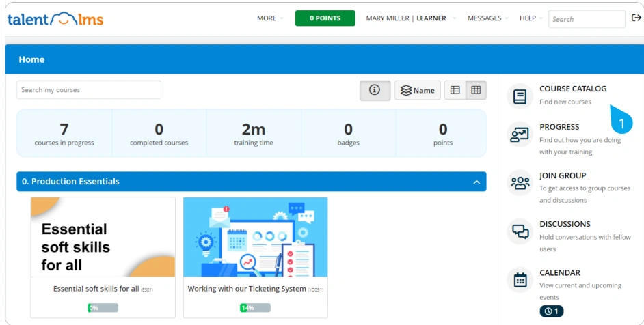Open the MESSAGES menu
644x325 pixels.
click(x=484, y=18)
